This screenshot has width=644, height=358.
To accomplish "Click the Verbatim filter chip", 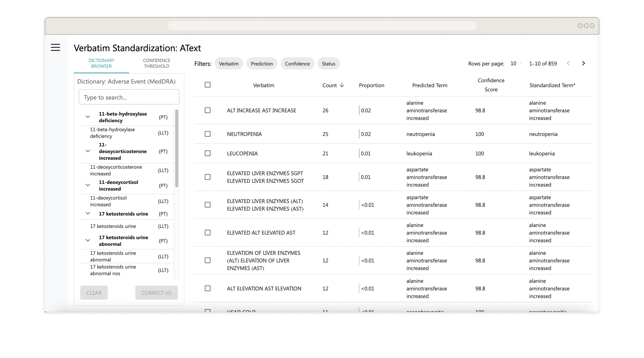I will tap(228, 64).
